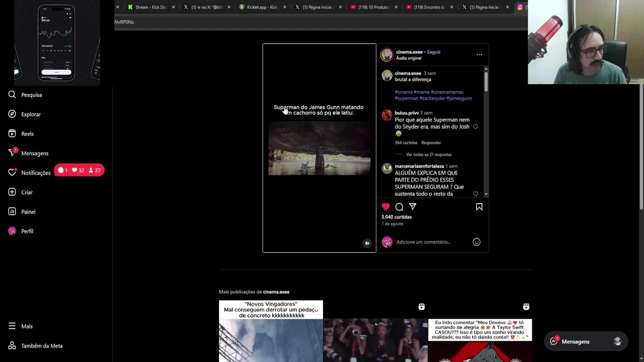Open the post options three-dot menu

(x=479, y=55)
